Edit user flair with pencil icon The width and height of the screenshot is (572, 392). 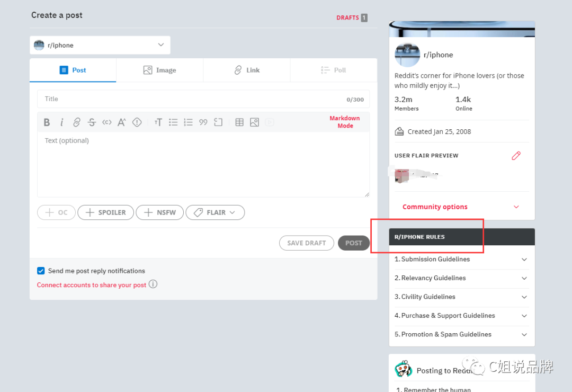click(x=516, y=156)
